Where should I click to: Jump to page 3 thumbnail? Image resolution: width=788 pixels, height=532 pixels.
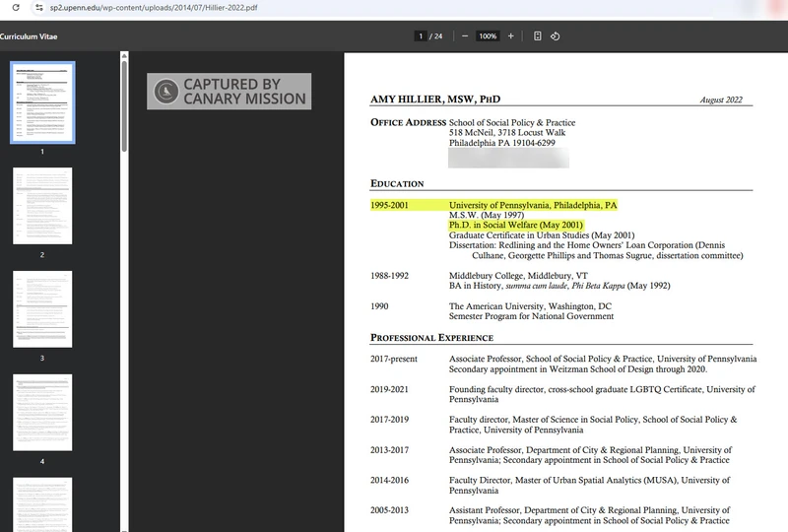[x=42, y=309]
